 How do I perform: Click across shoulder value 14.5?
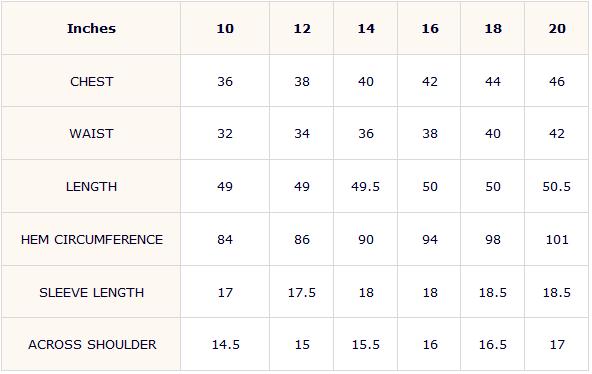(226, 345)
